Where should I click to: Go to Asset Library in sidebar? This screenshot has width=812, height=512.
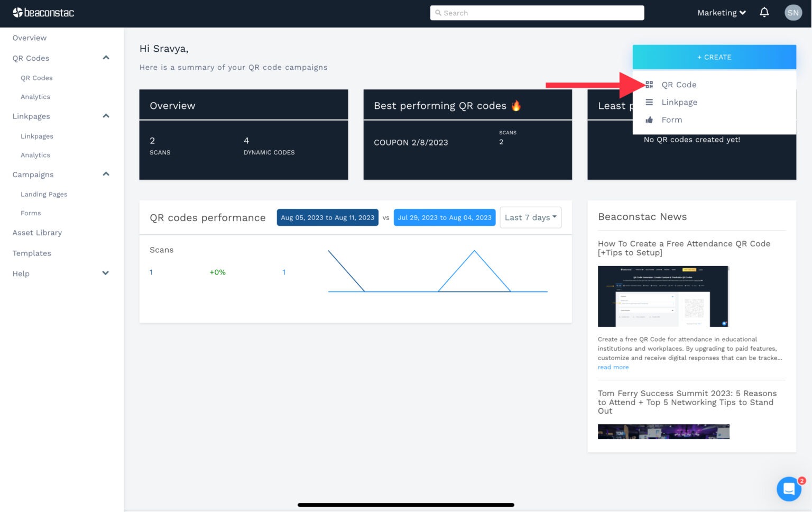[x=37, y=233]
